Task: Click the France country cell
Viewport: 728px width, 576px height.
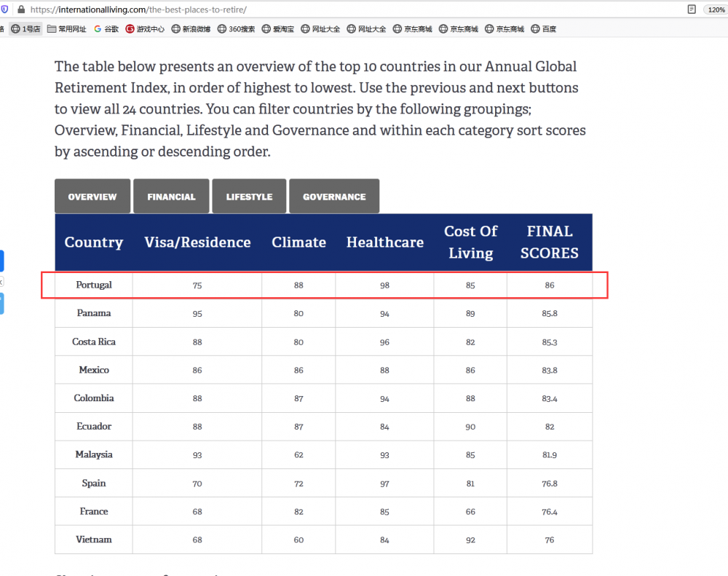Action: click(94, 511)
